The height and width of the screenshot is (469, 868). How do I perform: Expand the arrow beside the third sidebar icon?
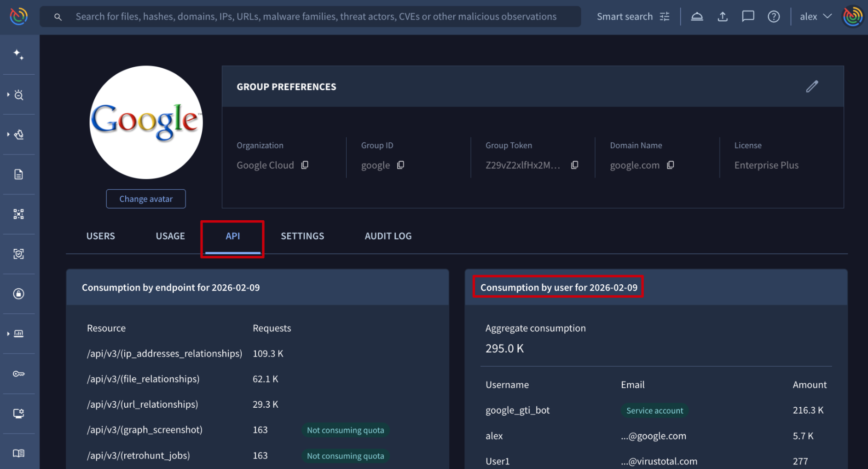(8, 135)
